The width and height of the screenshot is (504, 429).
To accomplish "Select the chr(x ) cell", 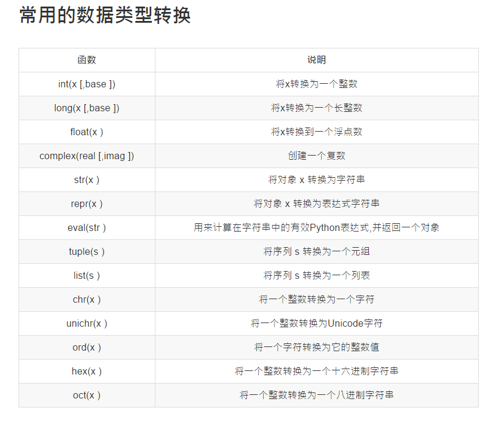I will [x=87, y=299].
